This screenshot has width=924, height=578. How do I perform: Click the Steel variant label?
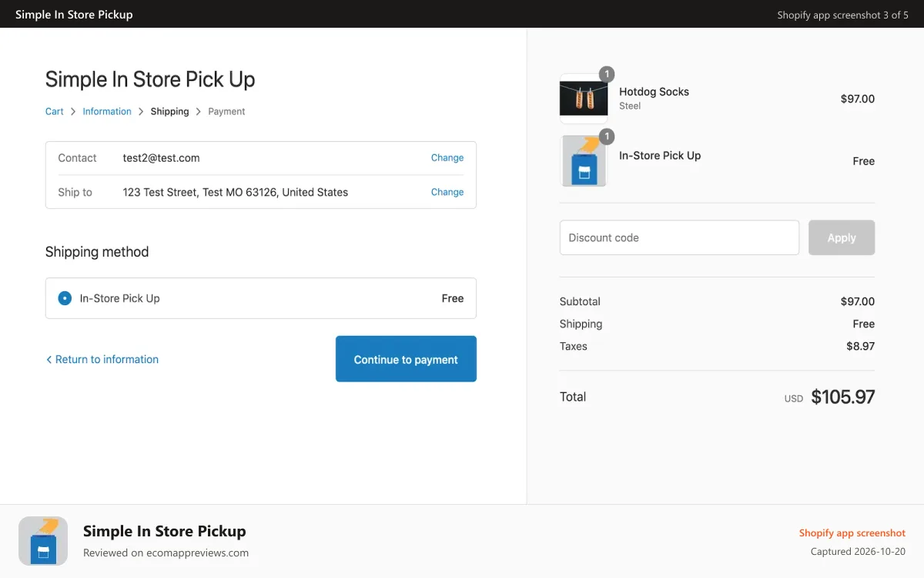point(630,106)
